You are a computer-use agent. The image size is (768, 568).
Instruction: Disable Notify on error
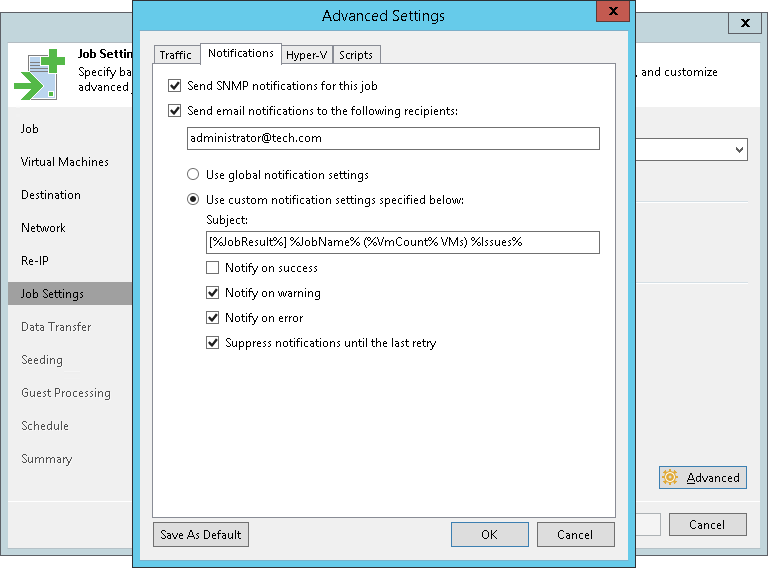(x=213, y=318)
